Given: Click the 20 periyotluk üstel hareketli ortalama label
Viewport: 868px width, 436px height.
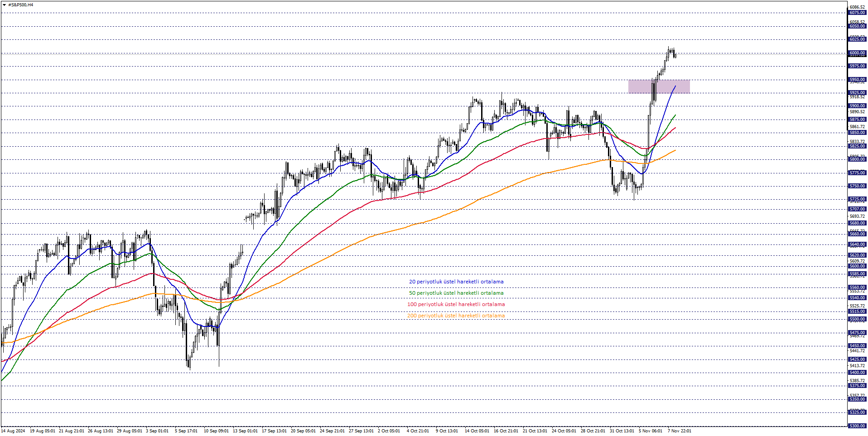Looking at the screenshot, I should (456, 282).
